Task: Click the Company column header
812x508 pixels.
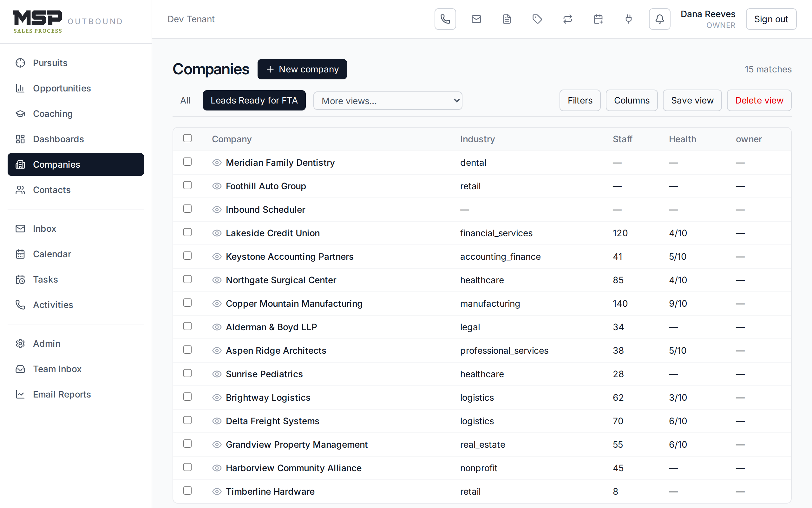Action: 232,139
